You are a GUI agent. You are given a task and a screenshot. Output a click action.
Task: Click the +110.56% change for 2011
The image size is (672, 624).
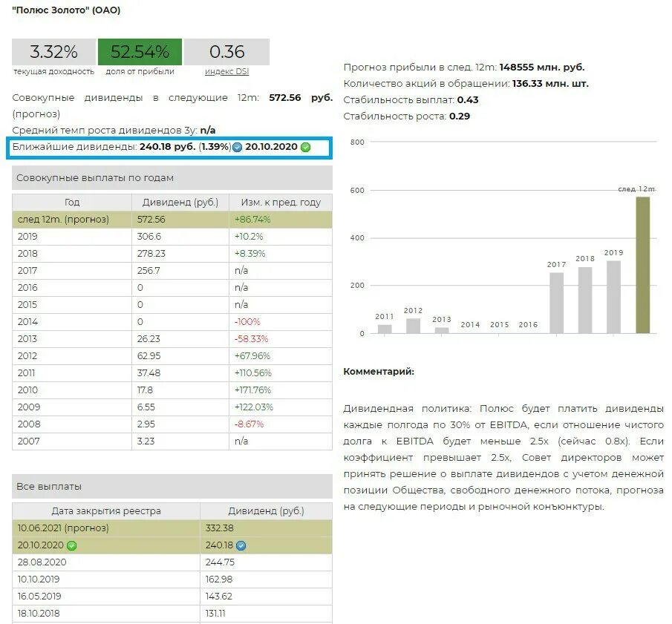253,373
